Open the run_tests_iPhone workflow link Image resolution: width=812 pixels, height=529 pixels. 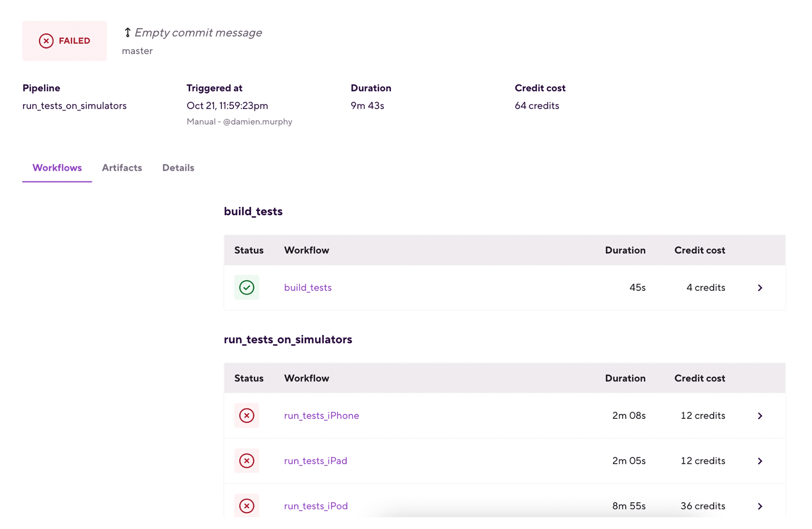pos(321,415)
